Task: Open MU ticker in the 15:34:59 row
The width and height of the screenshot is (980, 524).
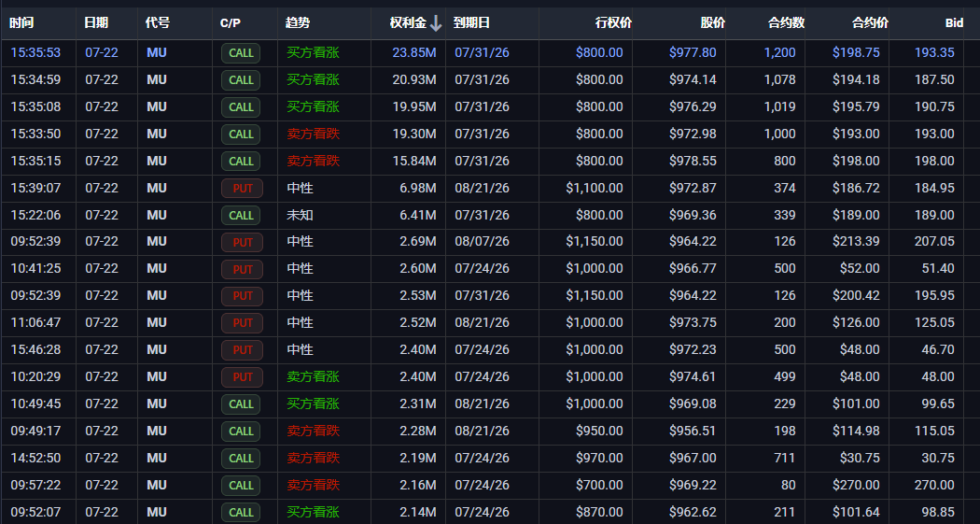Action: pyautogui.click(x=157, y=80)
